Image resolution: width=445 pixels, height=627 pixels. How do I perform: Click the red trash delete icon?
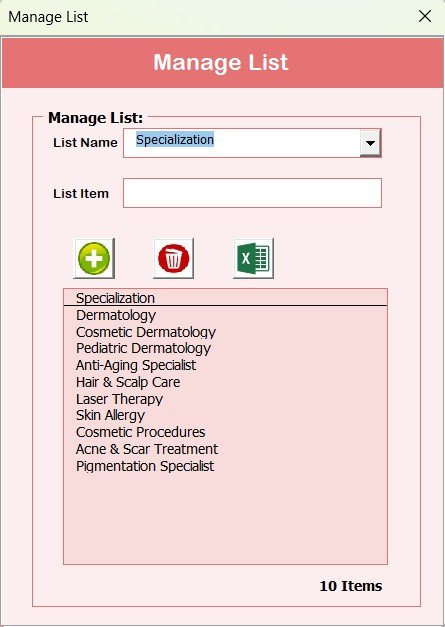[x=174, y=258]
